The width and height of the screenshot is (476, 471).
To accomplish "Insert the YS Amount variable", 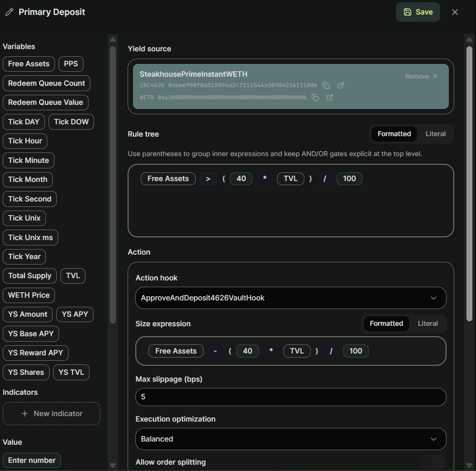I will point(28,314).
